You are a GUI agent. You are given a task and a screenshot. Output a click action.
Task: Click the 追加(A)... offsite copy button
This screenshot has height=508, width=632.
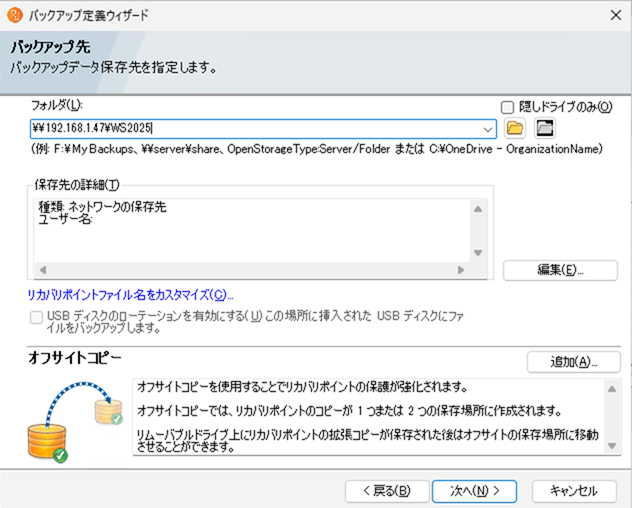coord(574,362)
